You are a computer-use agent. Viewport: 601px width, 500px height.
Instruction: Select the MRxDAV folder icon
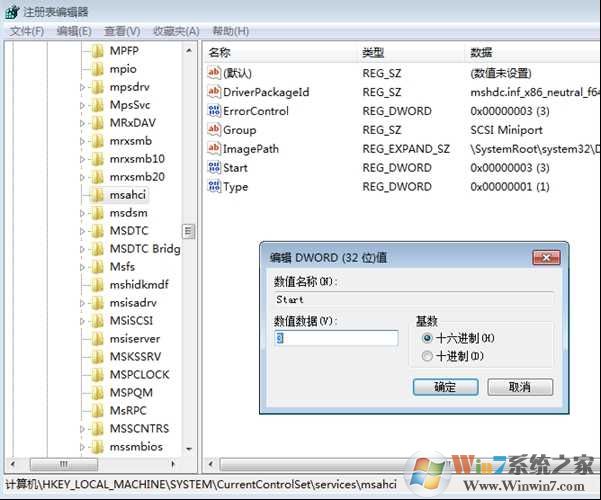98,123
